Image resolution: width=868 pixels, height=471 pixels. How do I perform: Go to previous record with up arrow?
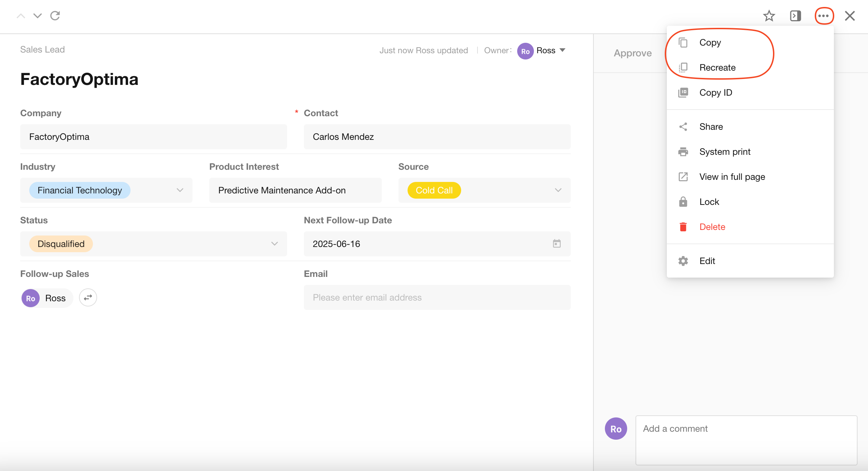pyautogui.click(x=21, y=16)
